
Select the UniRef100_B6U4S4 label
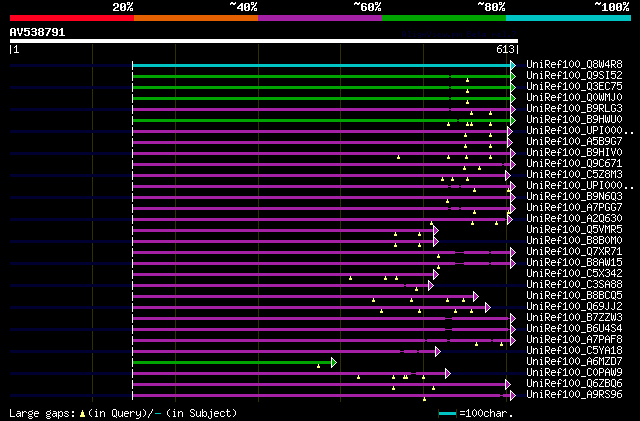tap(574, 329)
